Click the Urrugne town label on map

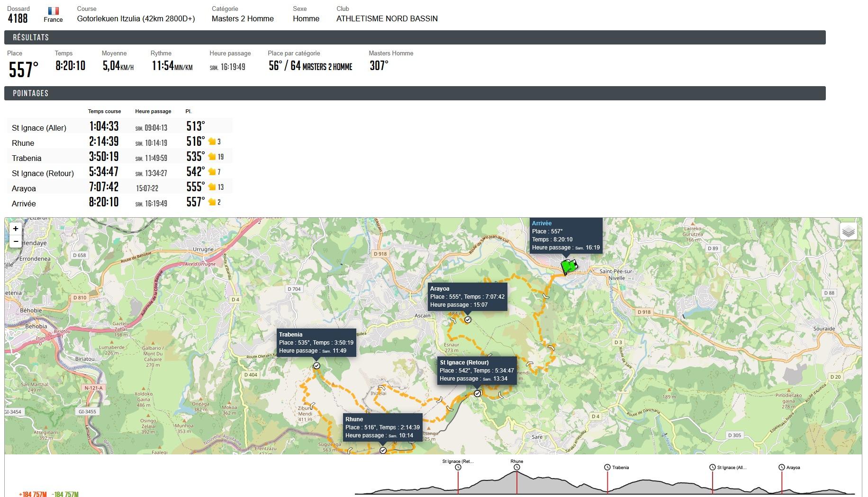(204, 249)
